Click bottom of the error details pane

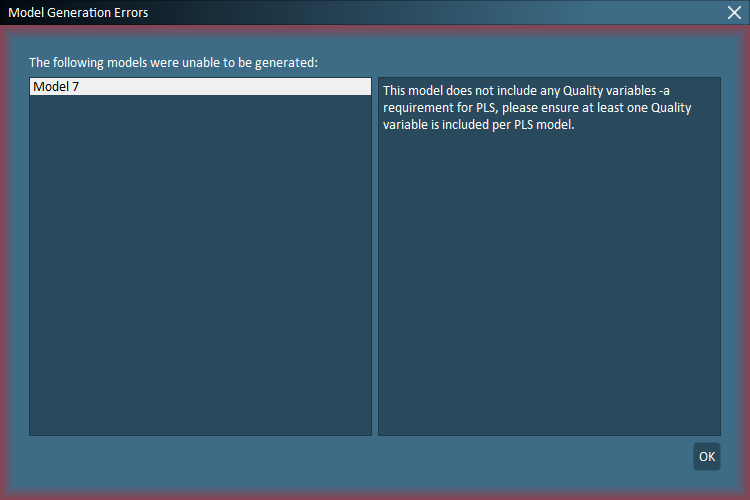[x=549, y=420]
